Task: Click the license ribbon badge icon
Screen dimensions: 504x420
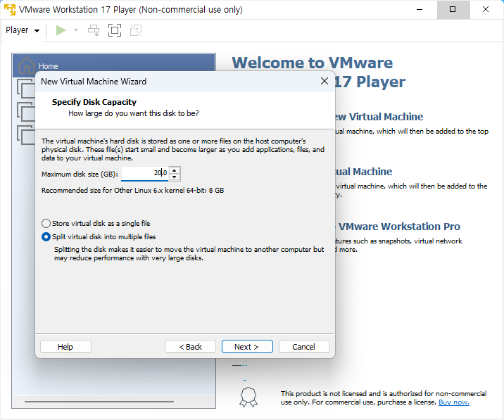Action: coord(248,397)
